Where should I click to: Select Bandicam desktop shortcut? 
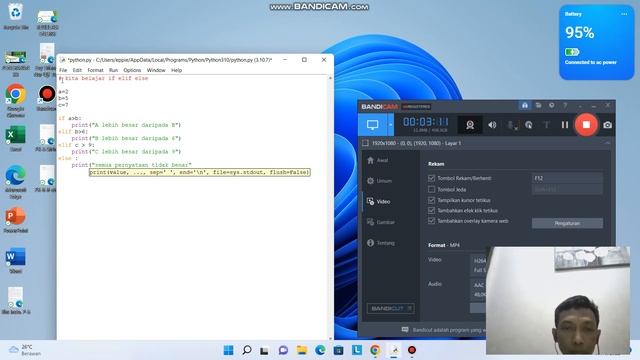click(x=47, y=98)
